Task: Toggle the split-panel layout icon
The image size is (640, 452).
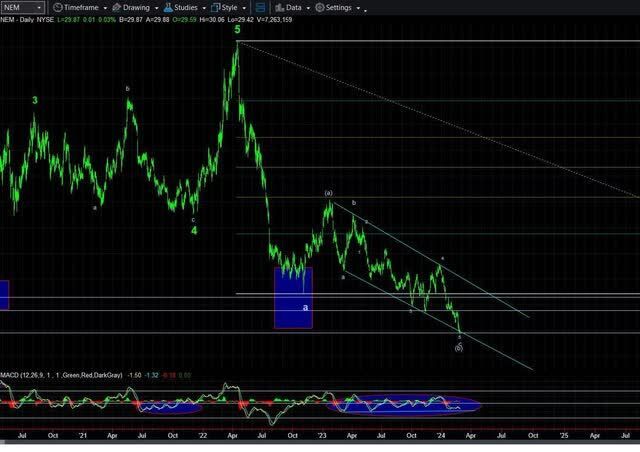Action: tap(260, 7)
